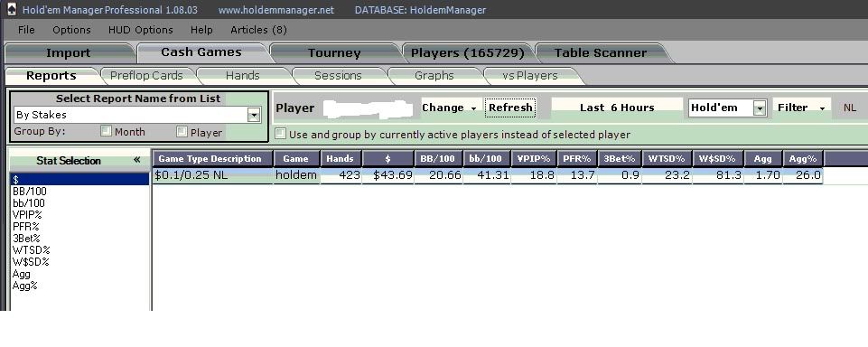Expand the Hold'em game type dropdown
Image resolution: width=868 pixels, height=347 pixels.
(760, 108)
